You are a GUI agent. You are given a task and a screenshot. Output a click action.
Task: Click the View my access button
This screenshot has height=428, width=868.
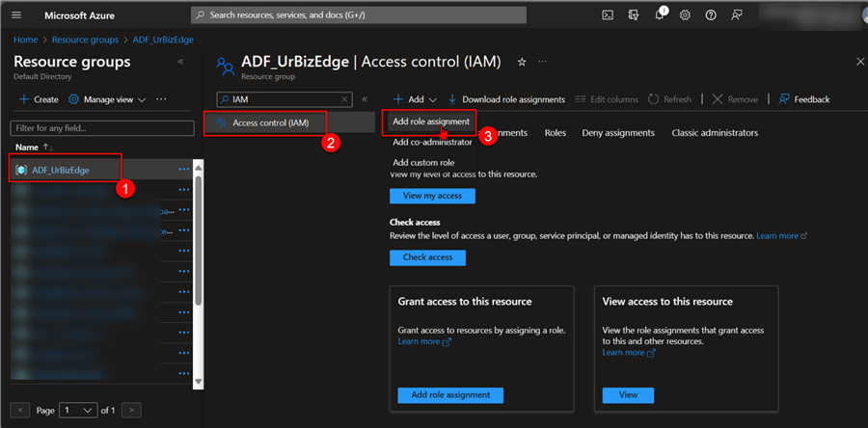click(432, 196)
